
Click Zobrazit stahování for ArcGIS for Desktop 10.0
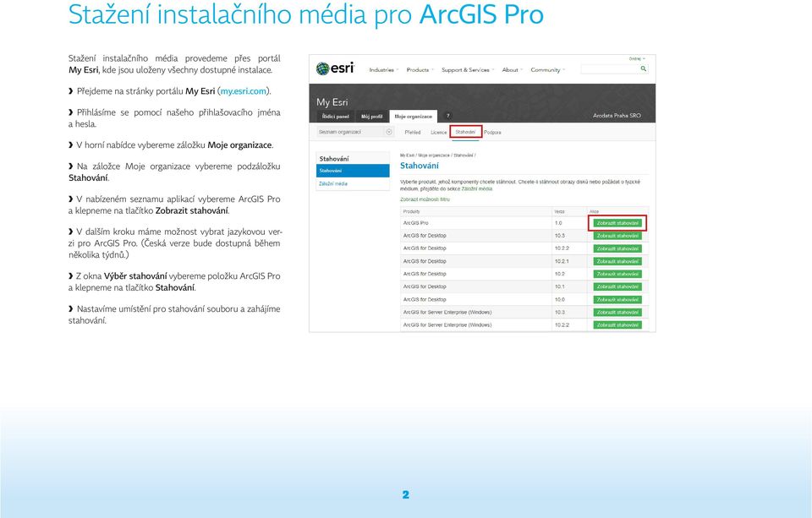click(x=617, y=300)
